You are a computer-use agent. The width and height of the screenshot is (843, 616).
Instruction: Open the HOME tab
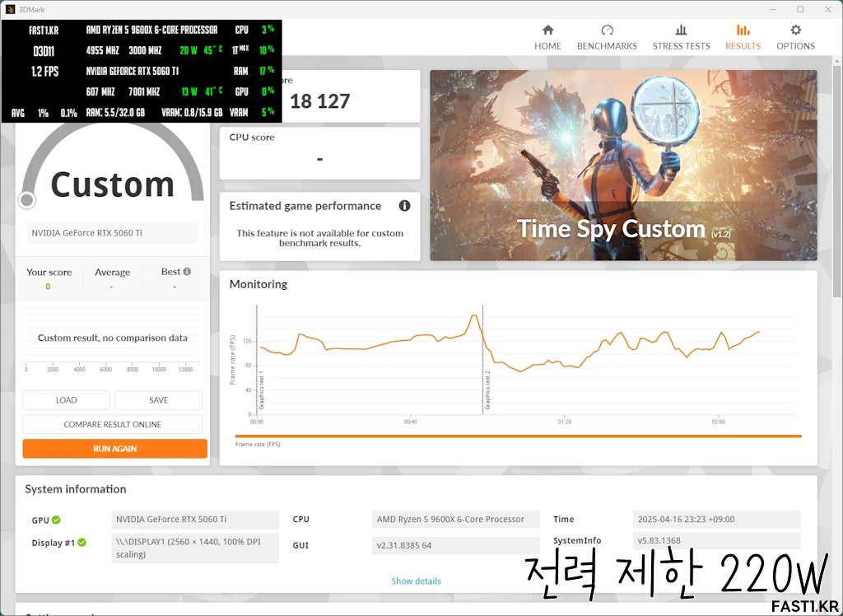pos(547,38)
